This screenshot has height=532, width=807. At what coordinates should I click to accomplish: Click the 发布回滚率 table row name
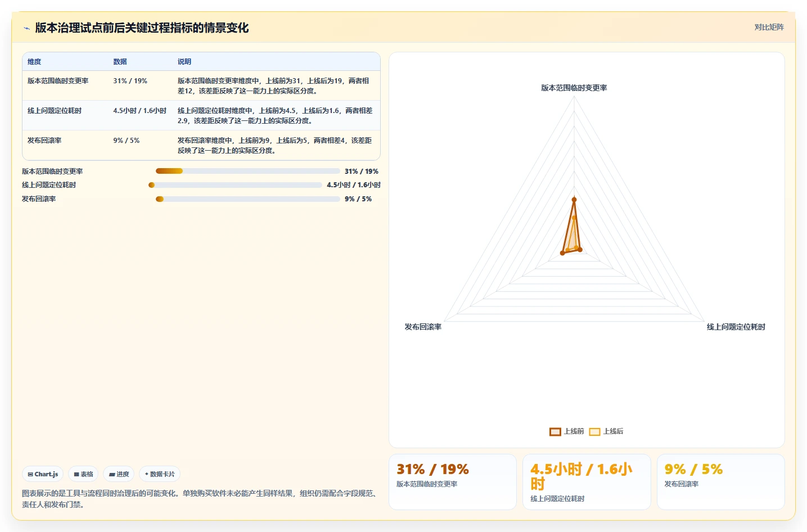(x=44, y=141)
